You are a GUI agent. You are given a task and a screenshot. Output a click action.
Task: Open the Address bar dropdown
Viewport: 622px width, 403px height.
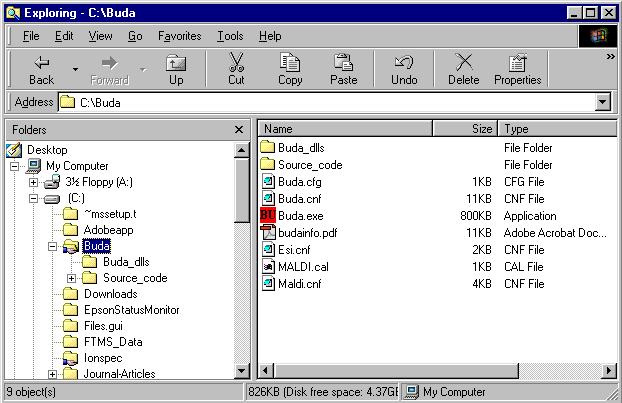[x=603, y=103]
